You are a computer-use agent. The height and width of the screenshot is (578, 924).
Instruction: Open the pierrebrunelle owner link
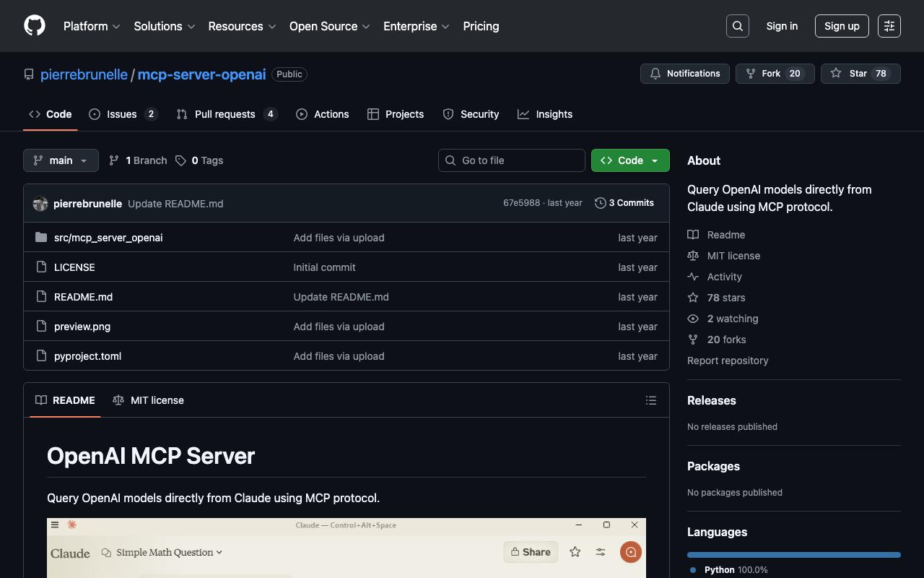(x=84, y=74)
